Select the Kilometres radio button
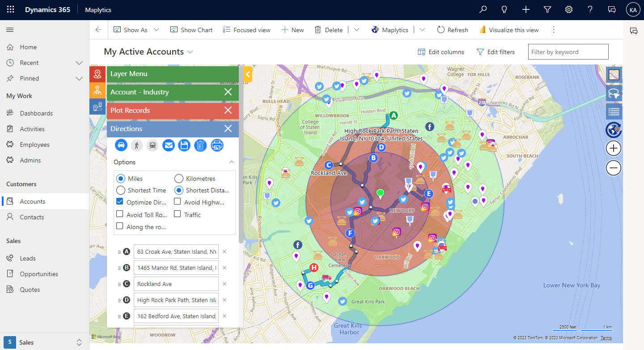The width and height of the screenshot is (644, 350). coord(179,179)
